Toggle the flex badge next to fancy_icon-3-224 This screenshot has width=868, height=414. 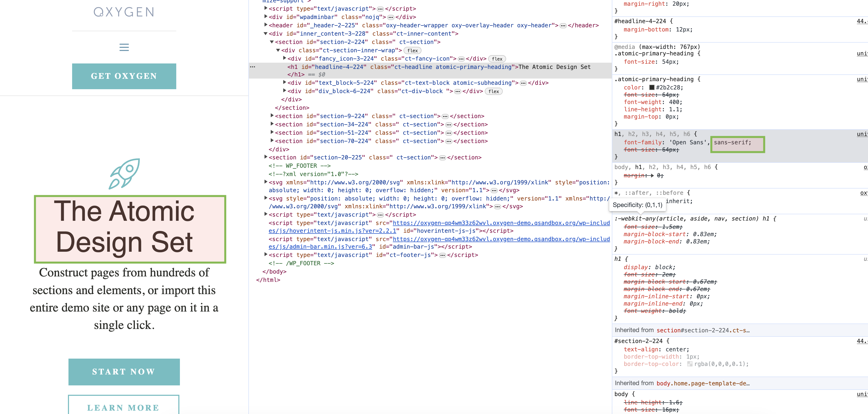click(x=498, y=59)
